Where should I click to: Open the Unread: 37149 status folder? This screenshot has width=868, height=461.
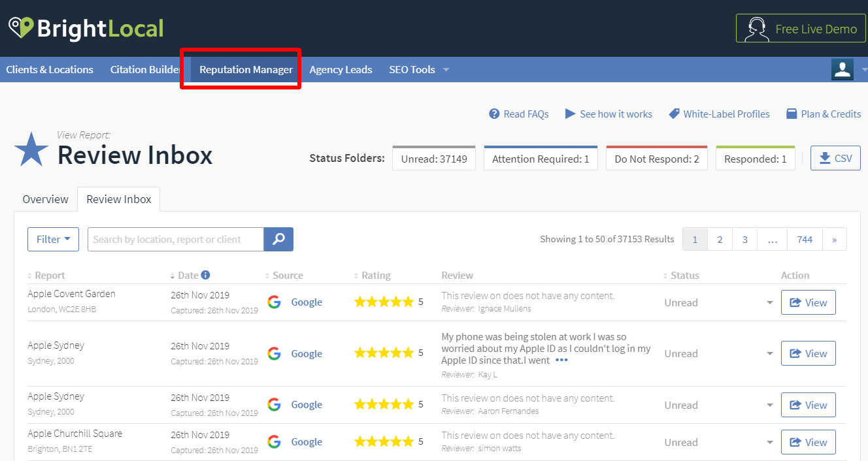tap(434, 158)
